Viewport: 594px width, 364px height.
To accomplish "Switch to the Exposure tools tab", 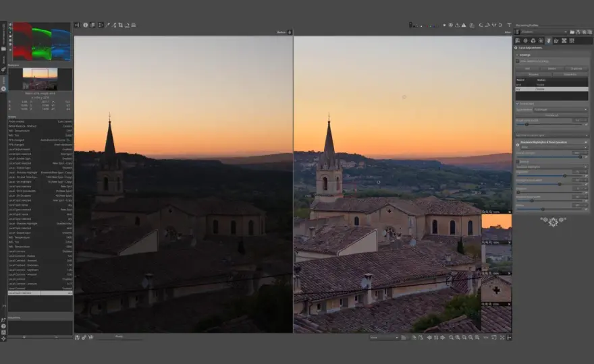I will 518,40.
